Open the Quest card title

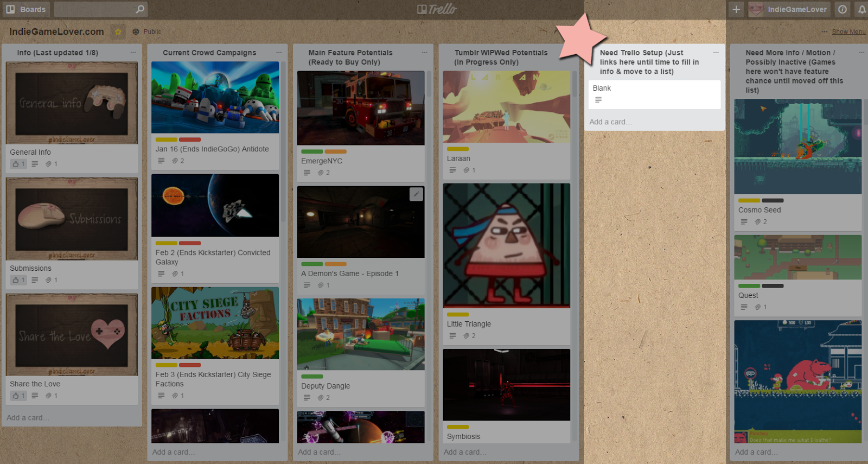(748, 295)
